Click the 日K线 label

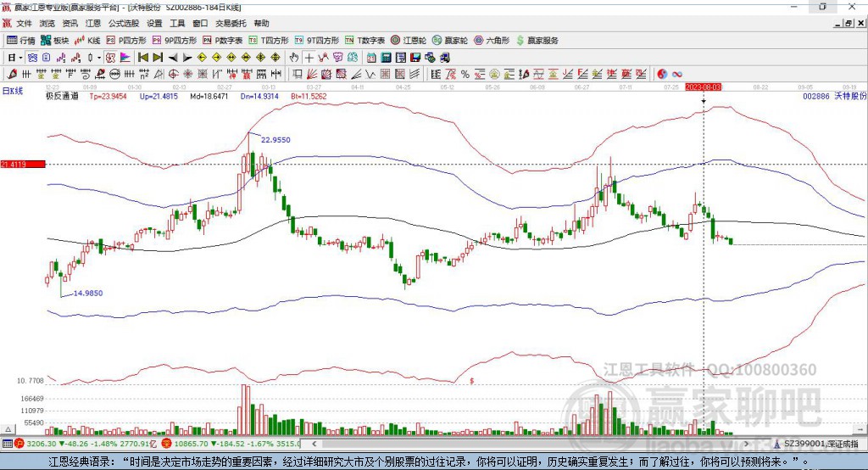tap(13, 91)
